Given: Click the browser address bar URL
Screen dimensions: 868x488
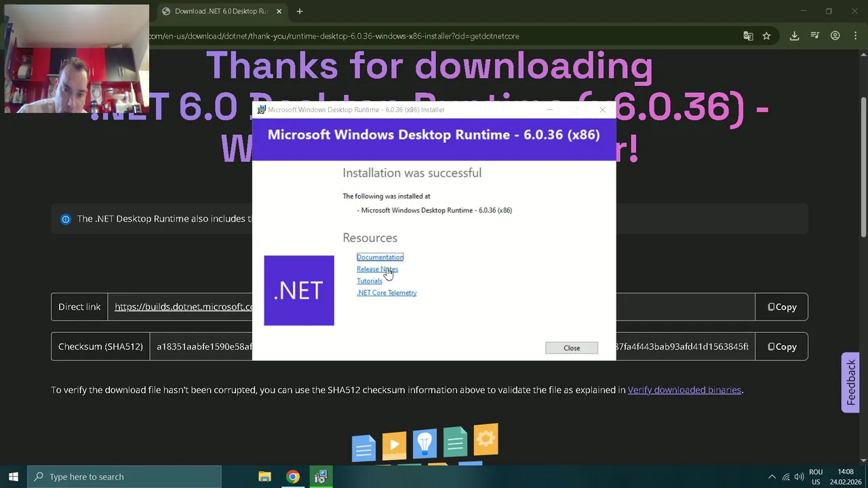Looking at the screenshot, I should click(x=334, y=36).
